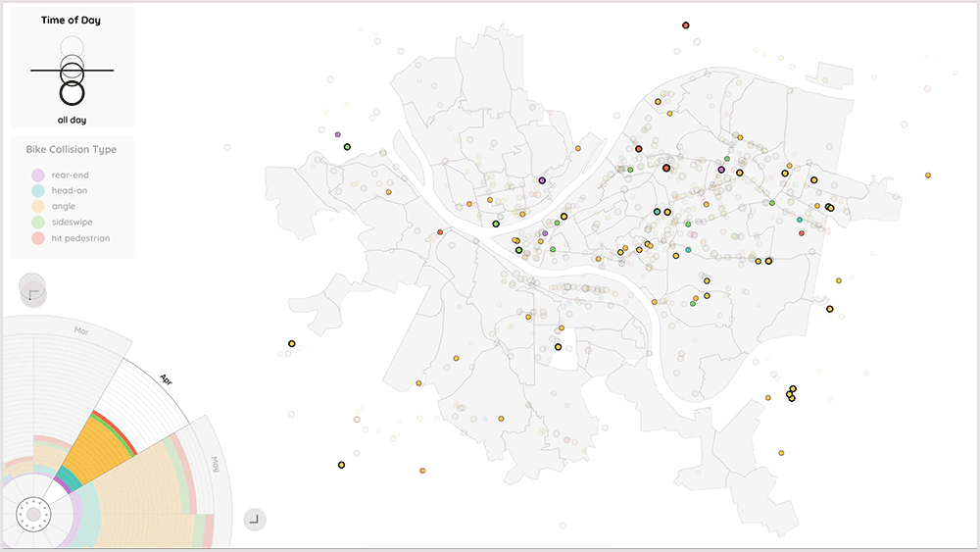Screen dimensions: 980x552
Task: Click the purple rear-end band in Apr wedge
Action: click(x=61, y=484)
